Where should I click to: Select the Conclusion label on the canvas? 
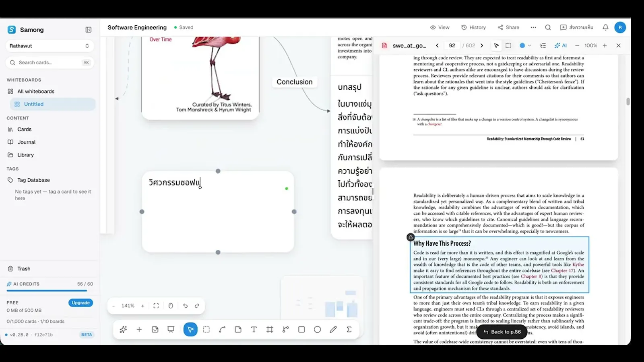click(x=295, y=82)
